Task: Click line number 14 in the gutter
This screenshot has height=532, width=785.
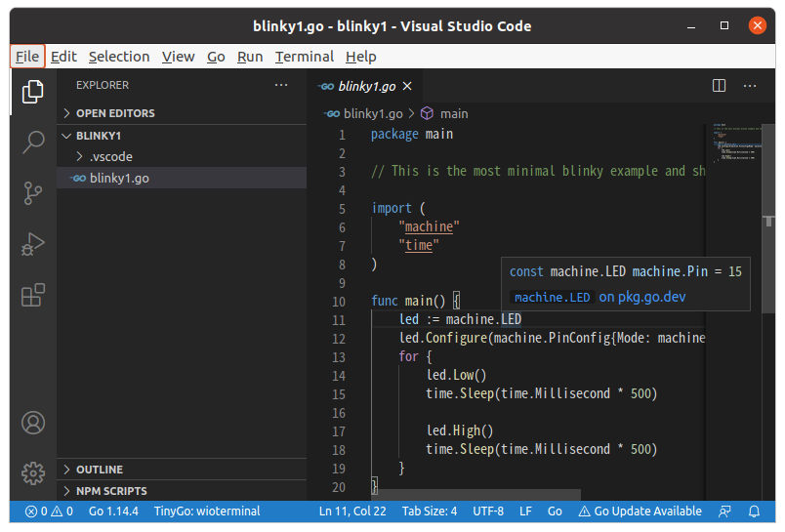Action: coord(339,376)
